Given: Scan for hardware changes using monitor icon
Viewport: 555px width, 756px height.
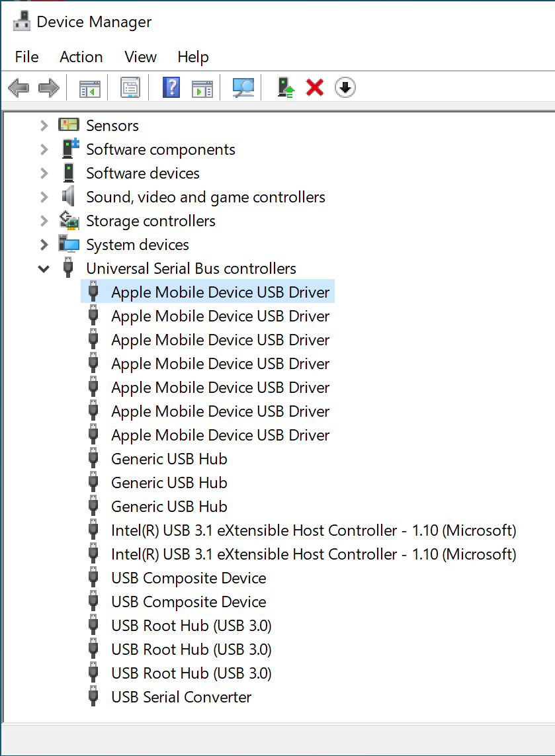Looking at the screenshot, I should click(243, 87).
